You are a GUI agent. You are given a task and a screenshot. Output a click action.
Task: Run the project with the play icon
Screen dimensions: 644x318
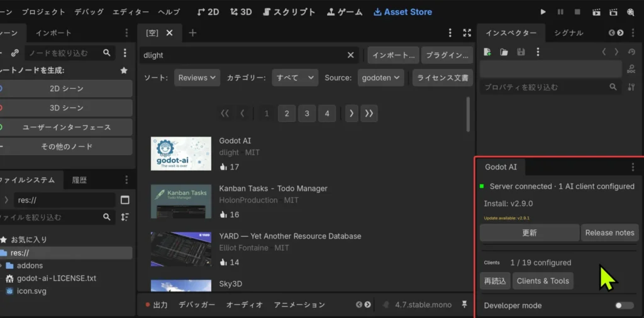(x=543, y=12)
